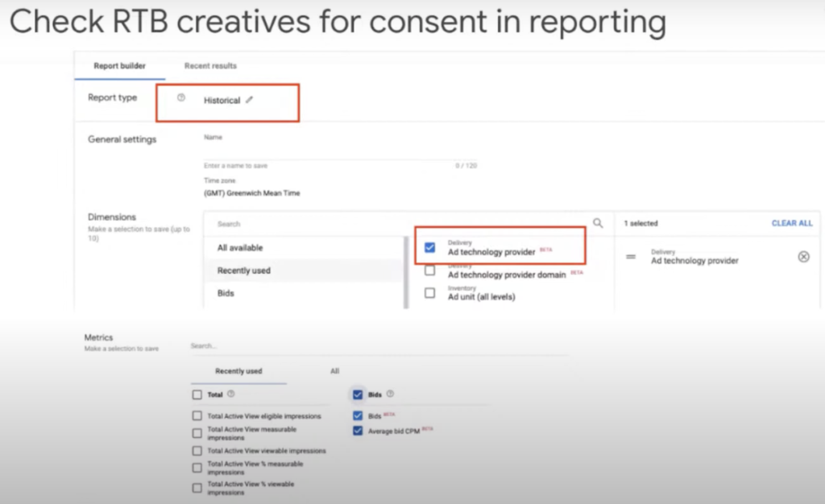Check the Ad technology provider domain checkbox
The width and height of the screenshot is (825, 504).
tap(429, 271)
